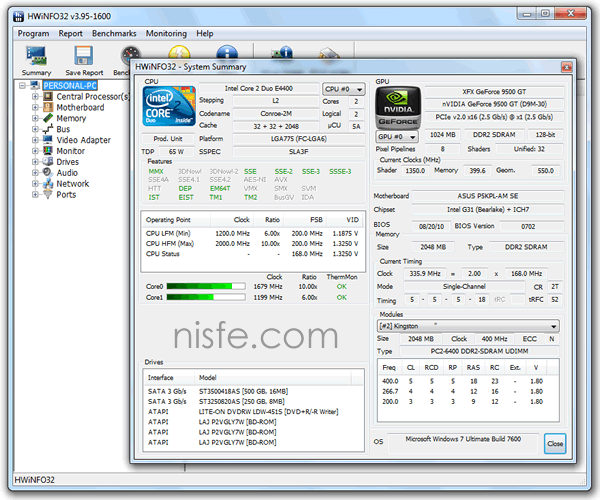The height and width of the screenshot is (500, 600).
Task: Open the Benchmark gauge icon in toolbar
Action: coord(130,54)
